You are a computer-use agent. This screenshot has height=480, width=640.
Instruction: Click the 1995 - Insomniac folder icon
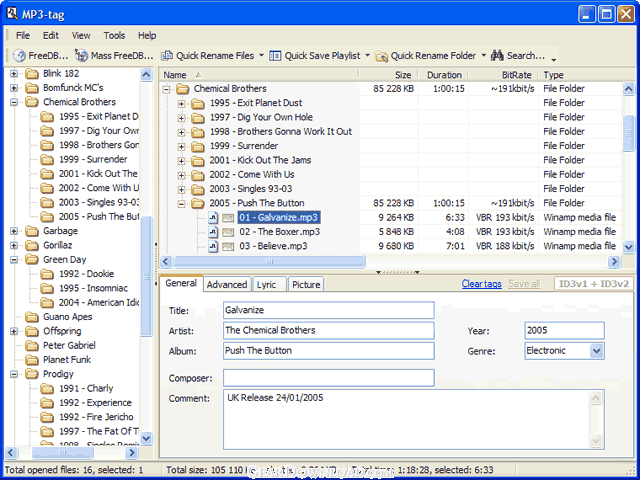tap(47, 288)
